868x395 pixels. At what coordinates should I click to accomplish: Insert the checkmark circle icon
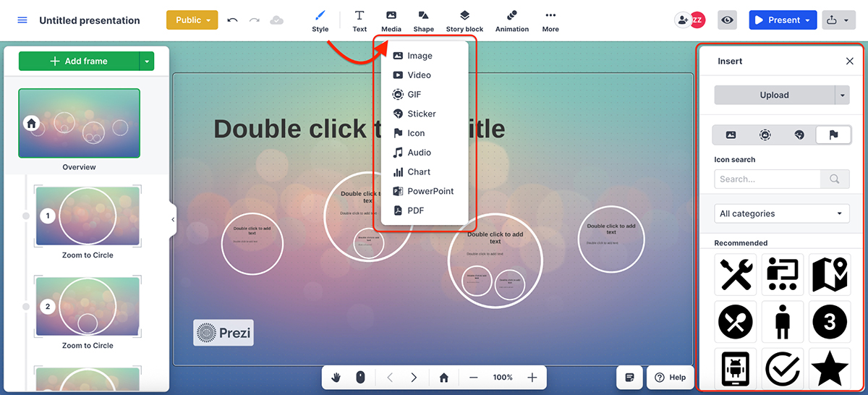[783, 369]
